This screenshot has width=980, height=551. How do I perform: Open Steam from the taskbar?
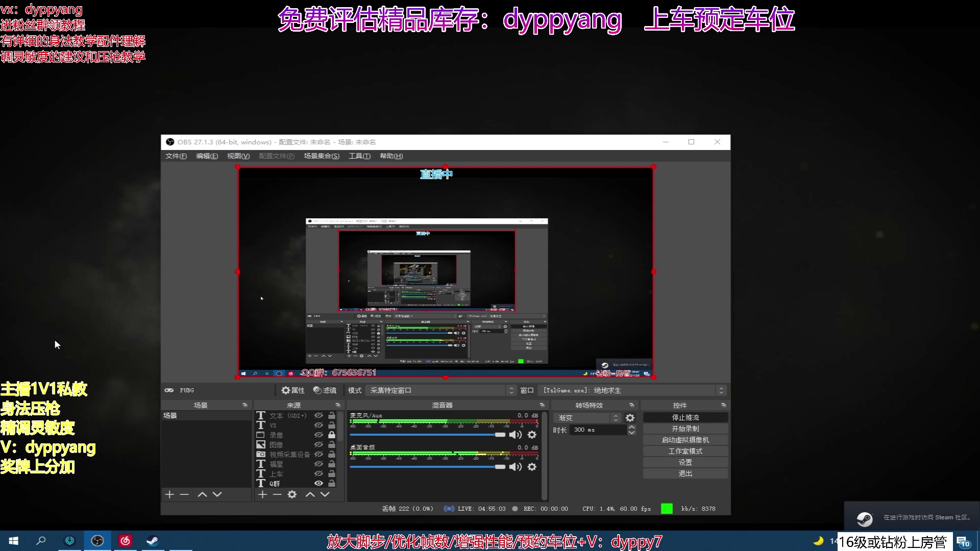pyautogui.click(x=153, y=541)
